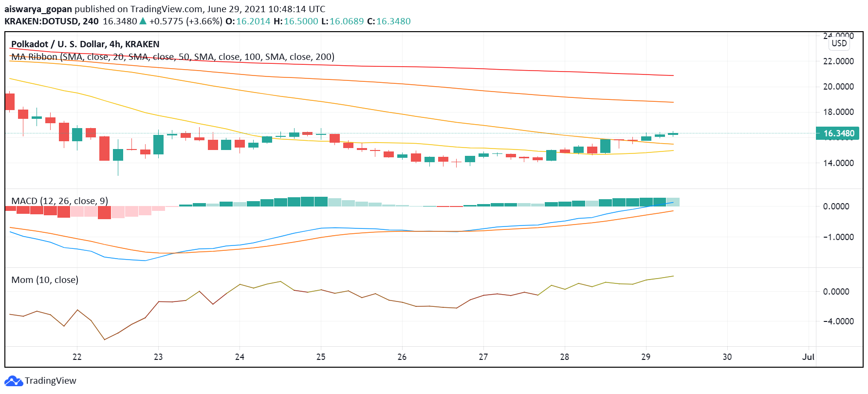Click date label 23 on time axis
This screenshot has height=394, width=868.
click(x=158, y=357)
